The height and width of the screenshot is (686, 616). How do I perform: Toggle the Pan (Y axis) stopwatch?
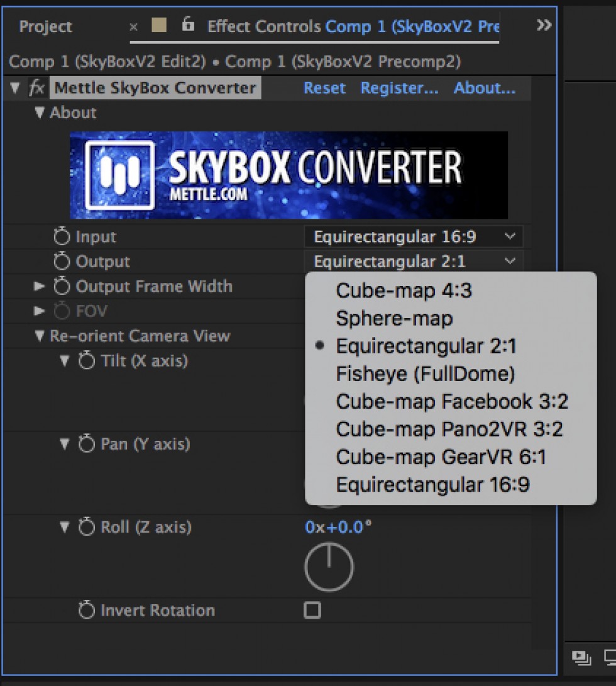(86, 444)
